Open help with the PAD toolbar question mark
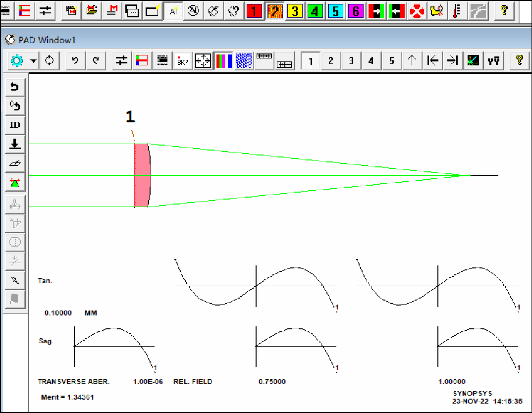Viewport: 532px width, 413px height. point(519,61)
